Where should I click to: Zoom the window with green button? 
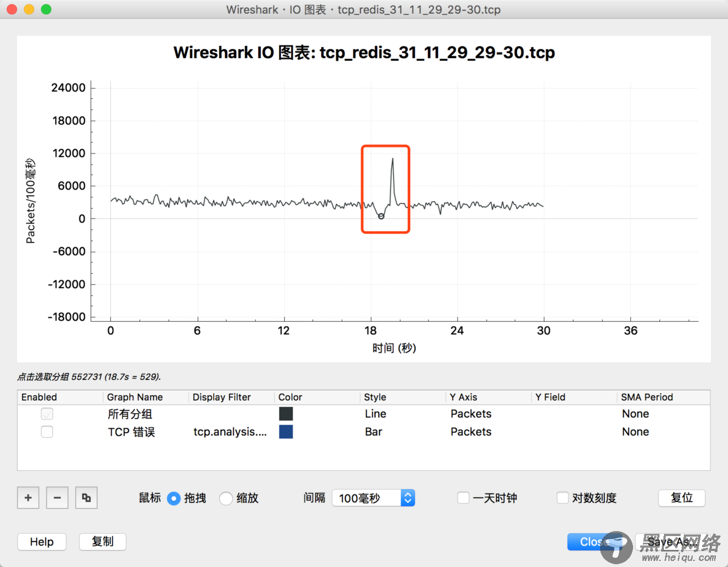(x=46, y=9)
